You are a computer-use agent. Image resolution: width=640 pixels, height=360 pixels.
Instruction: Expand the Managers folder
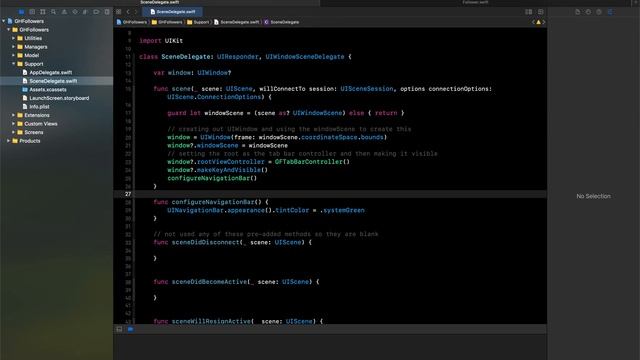pos(13,47)
